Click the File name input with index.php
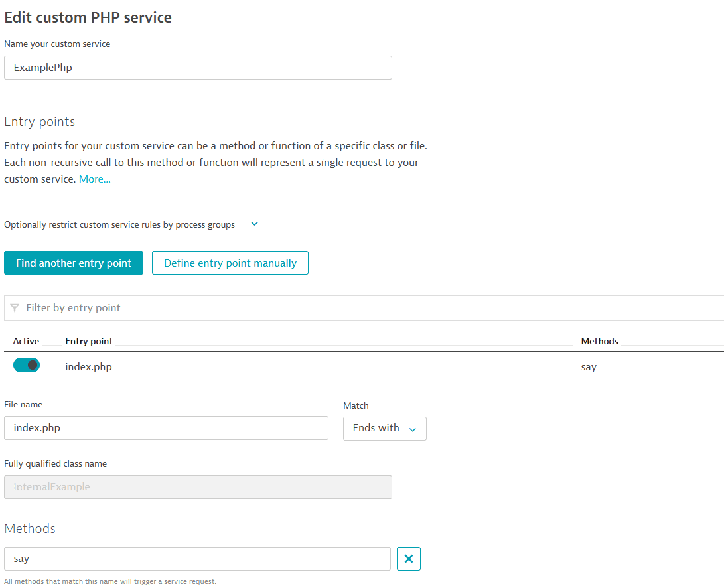The height and width of the screenshot is (588, 724). [x=166, y=428]
